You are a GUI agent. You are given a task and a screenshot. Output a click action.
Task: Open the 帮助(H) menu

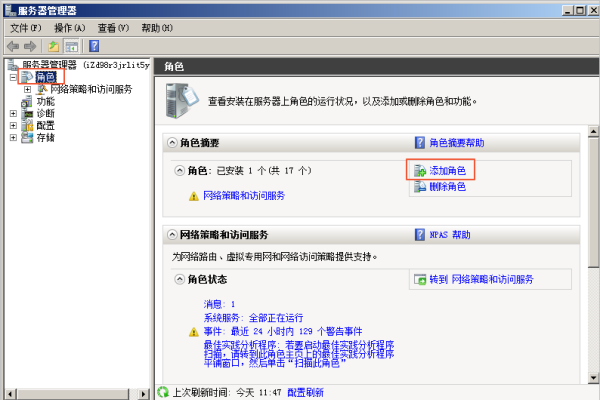coord(157,28)
